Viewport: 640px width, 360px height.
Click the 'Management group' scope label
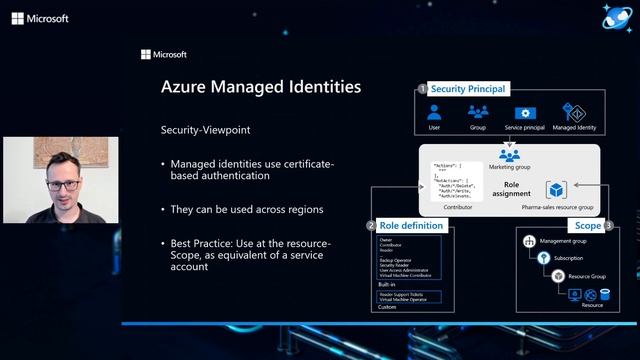[x=563, y=241]
